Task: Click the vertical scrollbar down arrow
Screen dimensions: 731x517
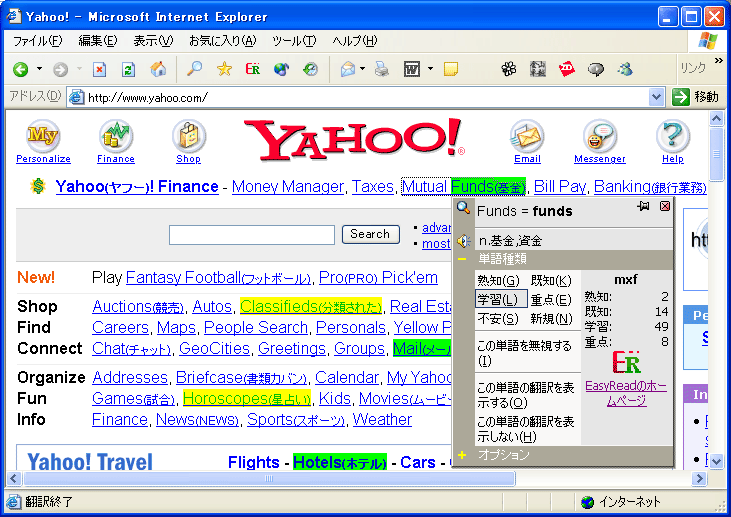Action: pos(716,461)
